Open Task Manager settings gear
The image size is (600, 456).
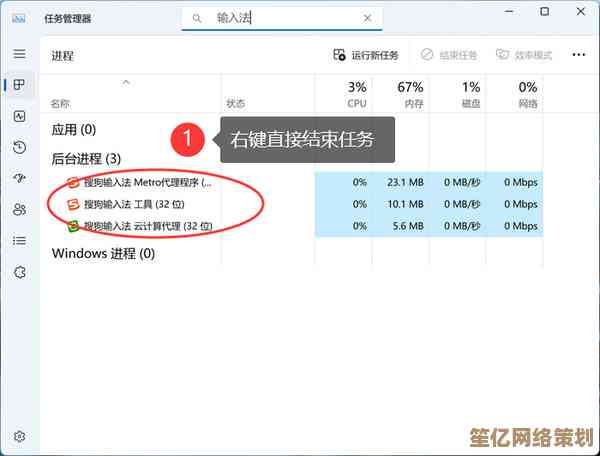[19, 437]
